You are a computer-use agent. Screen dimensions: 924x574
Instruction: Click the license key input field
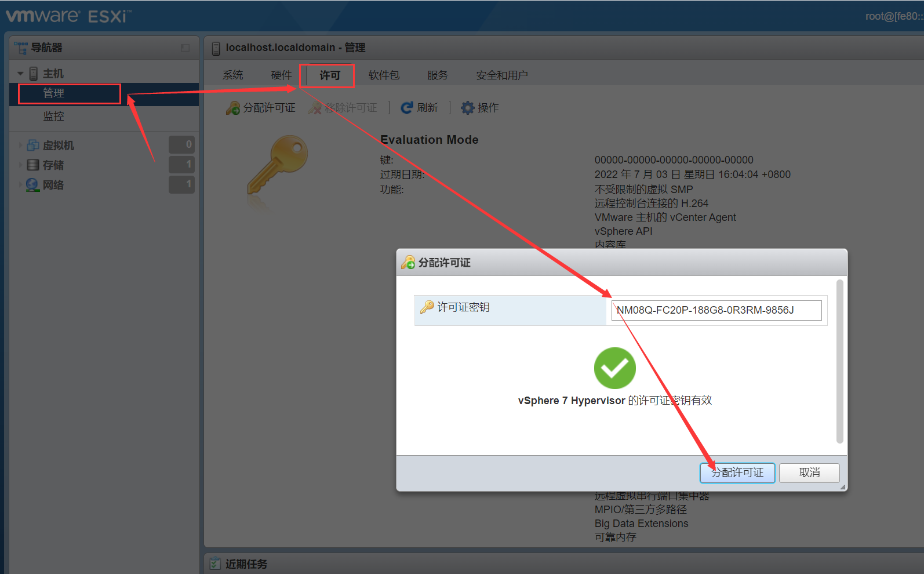click(x=716, y=310)
